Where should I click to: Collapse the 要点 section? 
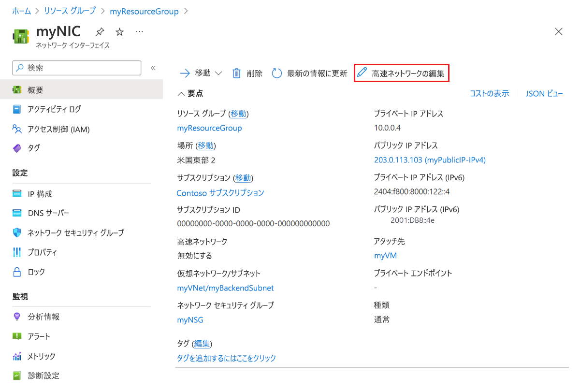180,93
